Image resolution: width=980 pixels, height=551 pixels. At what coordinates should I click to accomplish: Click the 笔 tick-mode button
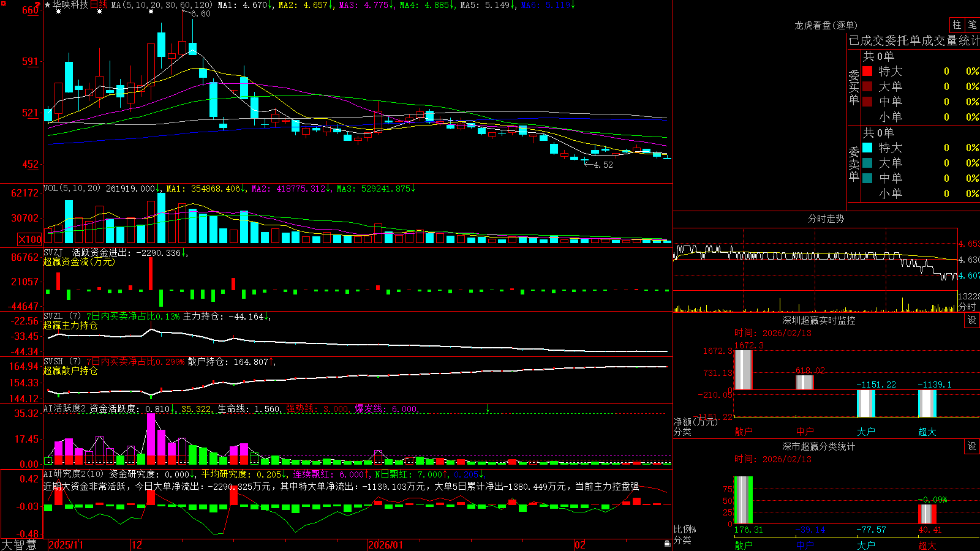[973, 25]
